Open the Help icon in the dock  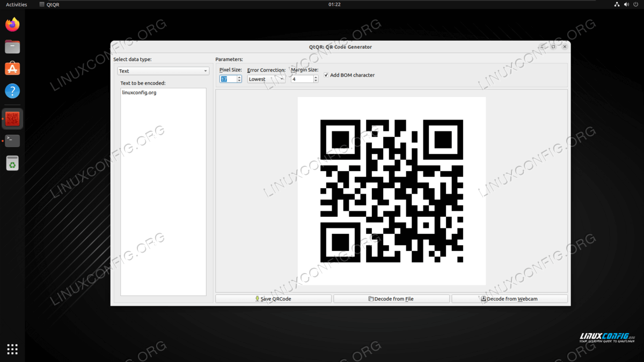click(x=12, y=91)
